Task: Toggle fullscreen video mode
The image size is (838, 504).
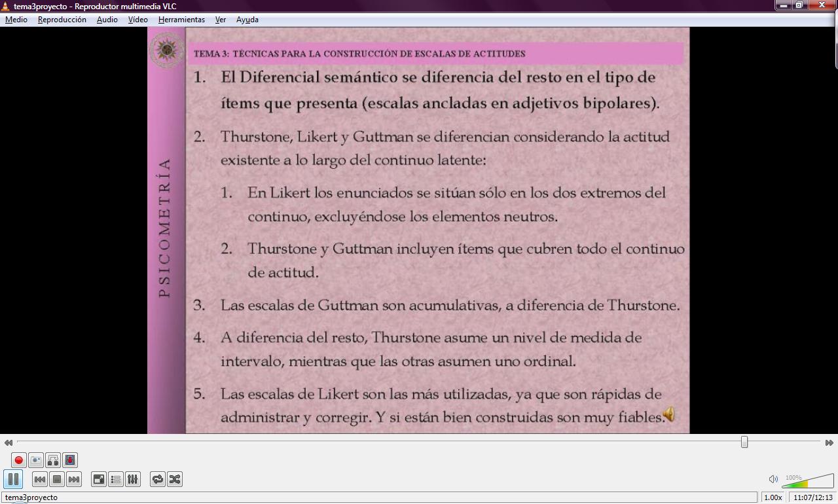Action: point(99,480)
